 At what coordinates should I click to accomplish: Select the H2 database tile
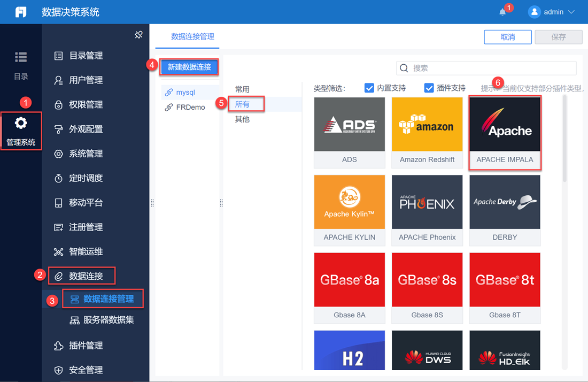click(x=350, y=350)
